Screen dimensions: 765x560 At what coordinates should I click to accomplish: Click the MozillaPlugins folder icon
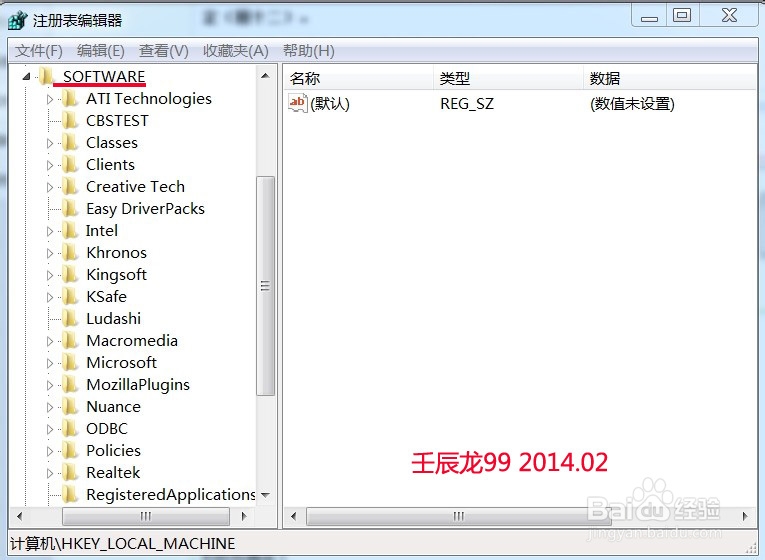pyautogui.click(x=70, y=384)
